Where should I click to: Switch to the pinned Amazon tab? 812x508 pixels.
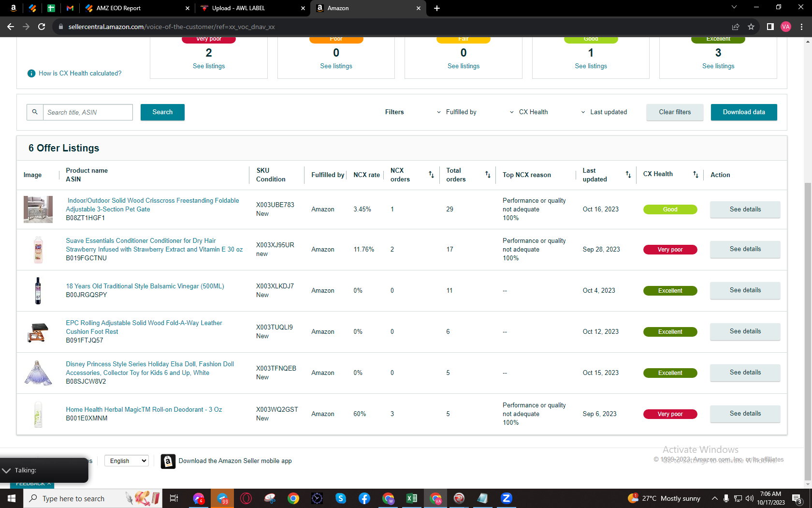click(x=14, y=8)
